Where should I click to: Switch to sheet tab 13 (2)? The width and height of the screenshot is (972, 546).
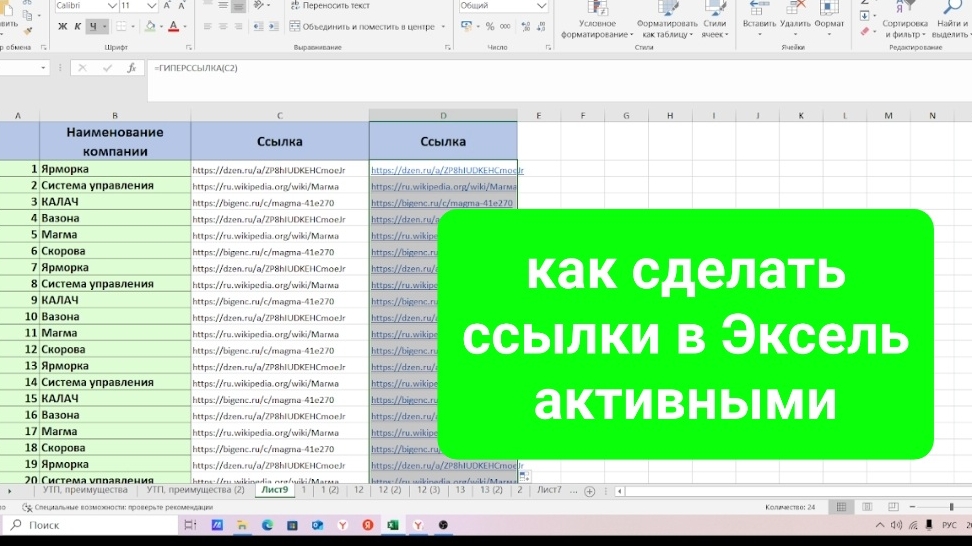pyautogui.click(x=491, y=490)
